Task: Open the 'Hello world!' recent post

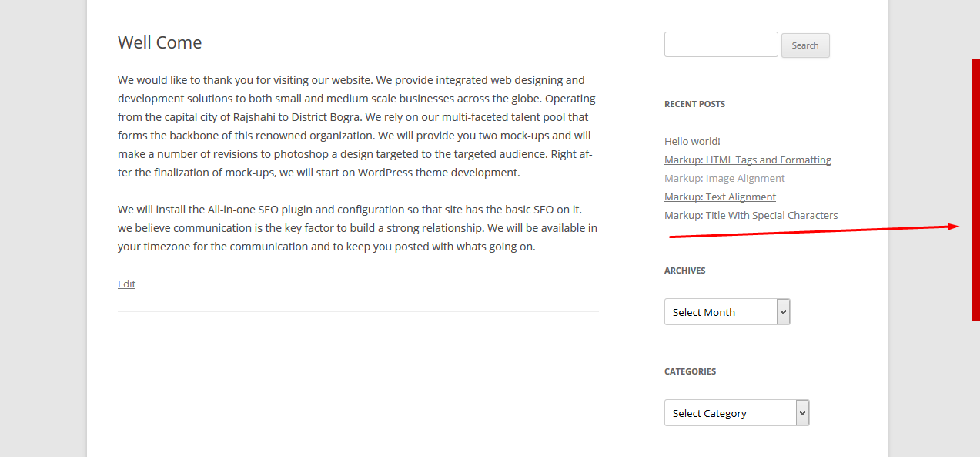Action: point(692,141)
